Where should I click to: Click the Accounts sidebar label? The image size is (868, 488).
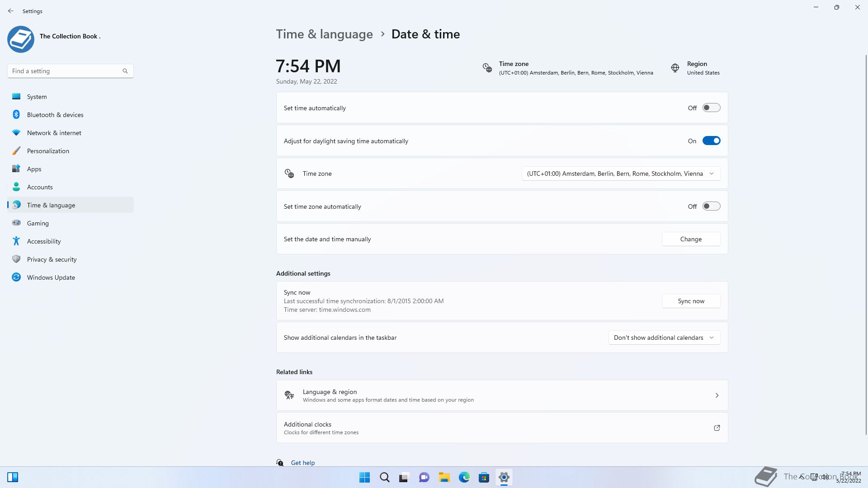click(40, 187)
